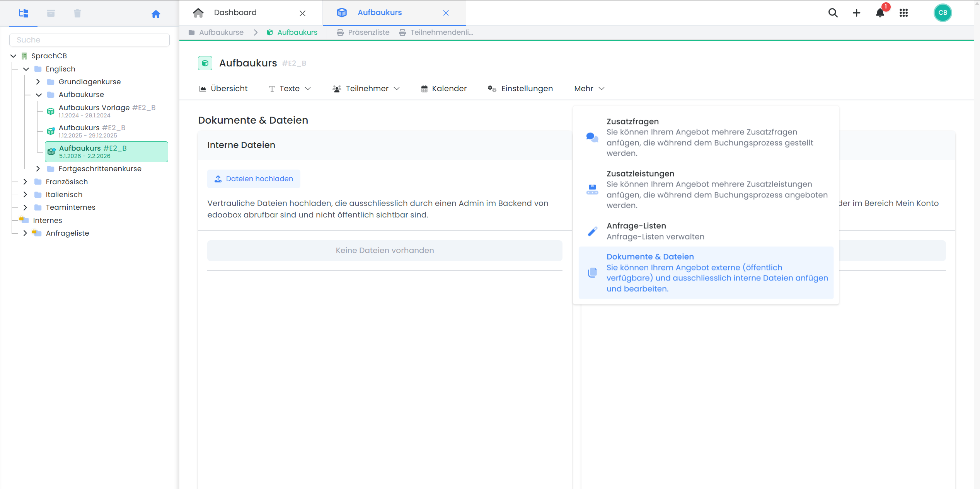Open notifications bell with red badge
Image resolution: width=980 pixels, height=489 pixels.
pyautogui.click(x=880, y=13)
